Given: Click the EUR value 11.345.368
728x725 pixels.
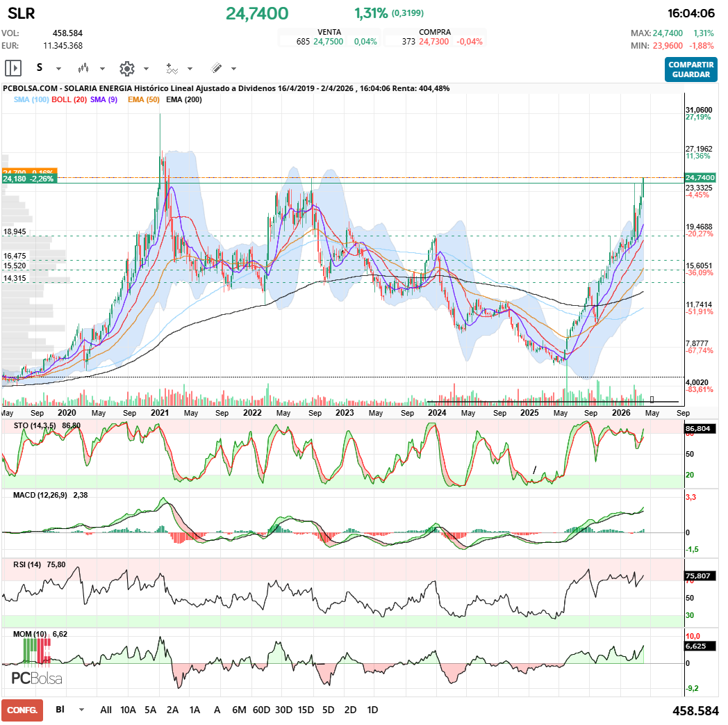Looking at the screenshot, I should [63, 45].
